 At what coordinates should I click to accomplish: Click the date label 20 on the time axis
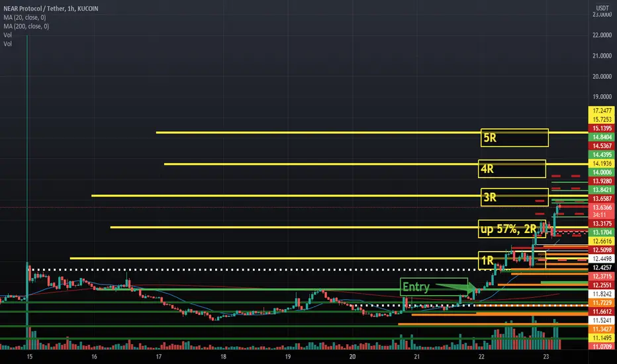pos(352,357)
